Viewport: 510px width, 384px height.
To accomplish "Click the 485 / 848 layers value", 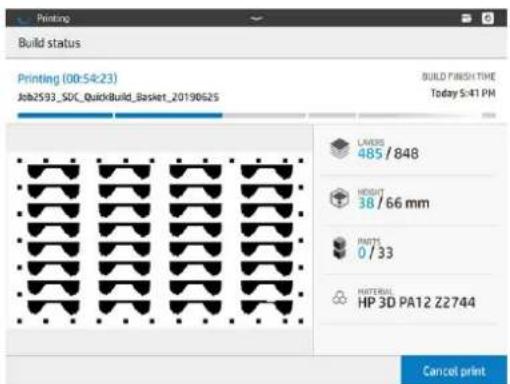I will click(388, 154).
